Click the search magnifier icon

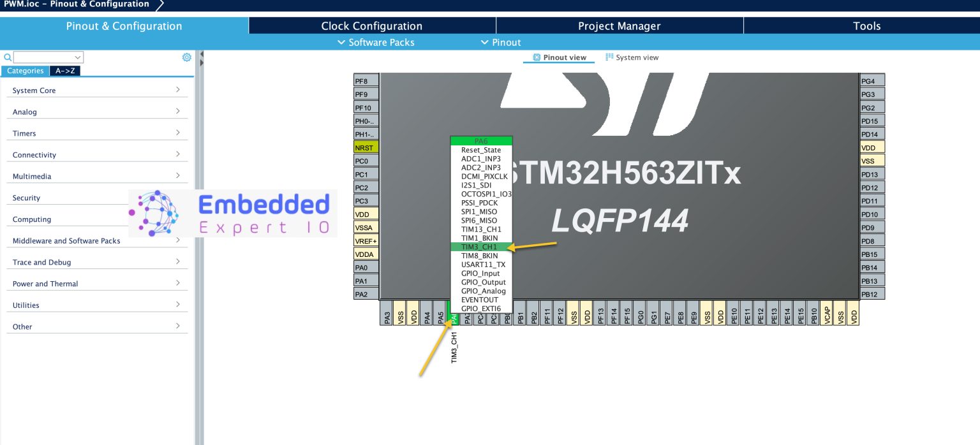(7, 57)
